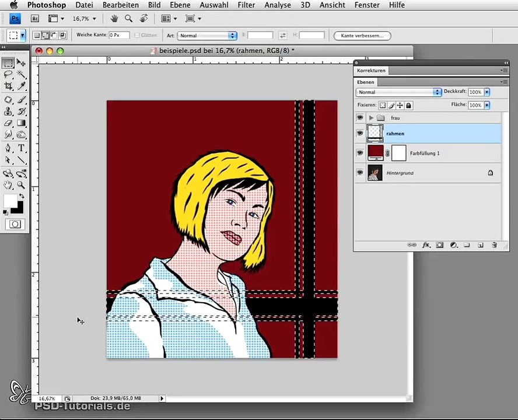Delete the selected layer with trash icon
The width and height of the screenshot is (518, 420).
494,245
